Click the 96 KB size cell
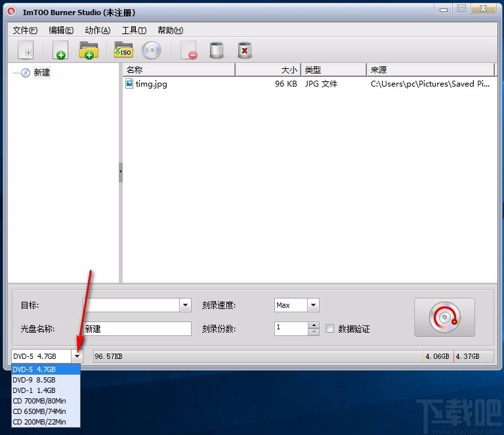 pyautogui.click(x=285, y=84)
